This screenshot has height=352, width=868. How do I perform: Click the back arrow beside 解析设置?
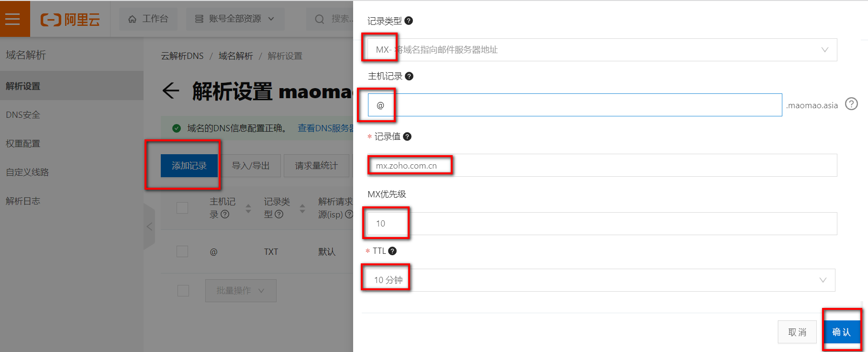[171, 91]
